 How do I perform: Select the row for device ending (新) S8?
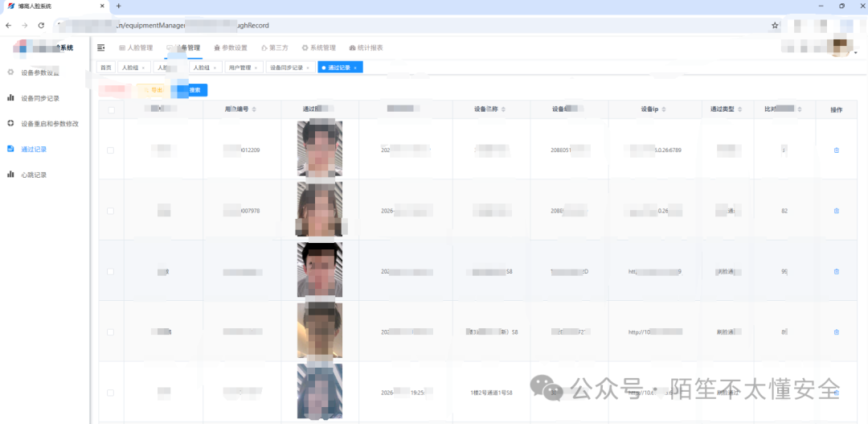(x=111, y=332)
